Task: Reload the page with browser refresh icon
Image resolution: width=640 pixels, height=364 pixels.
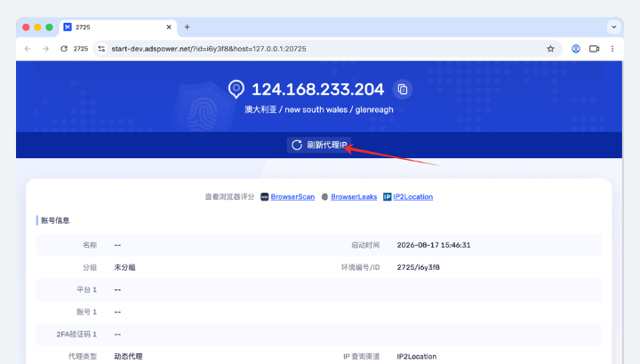Action: [x=64, y=49]
